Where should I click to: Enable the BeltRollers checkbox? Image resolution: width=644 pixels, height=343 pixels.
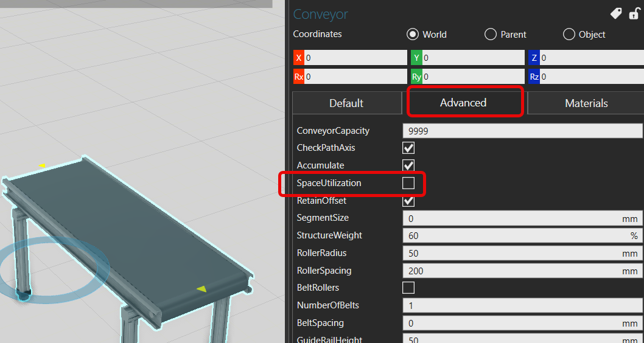click(408, 288)
